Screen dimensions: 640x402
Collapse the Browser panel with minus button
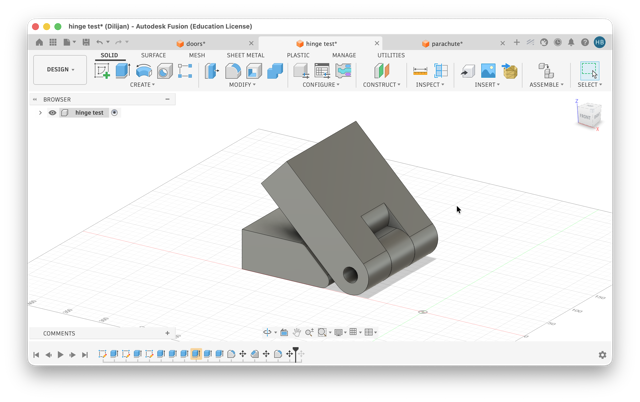click(x=167, y=99)
